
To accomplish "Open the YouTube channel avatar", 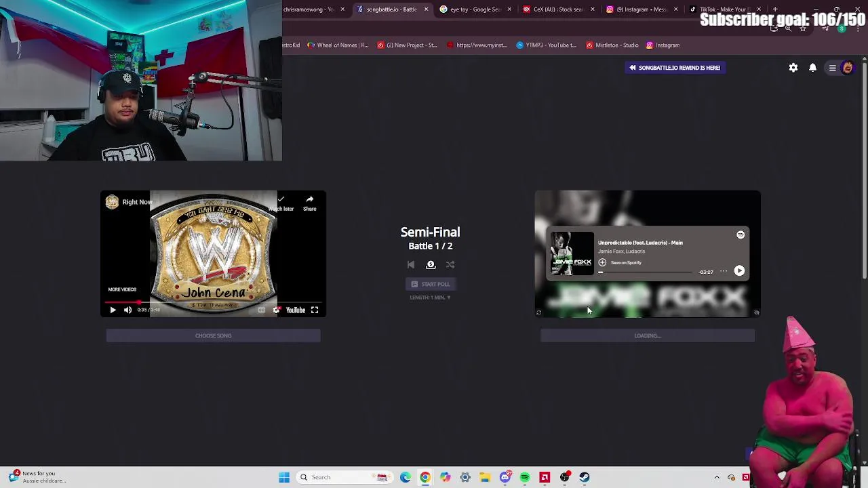I will (x=112, y=202).
